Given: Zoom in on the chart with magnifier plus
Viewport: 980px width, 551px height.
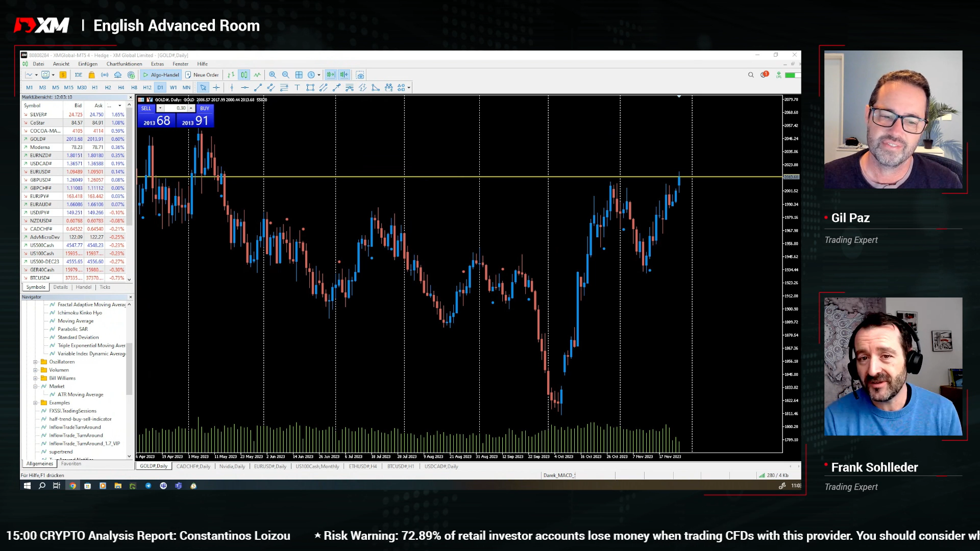Looking at the screenshot, I should (x=273, y=75).
